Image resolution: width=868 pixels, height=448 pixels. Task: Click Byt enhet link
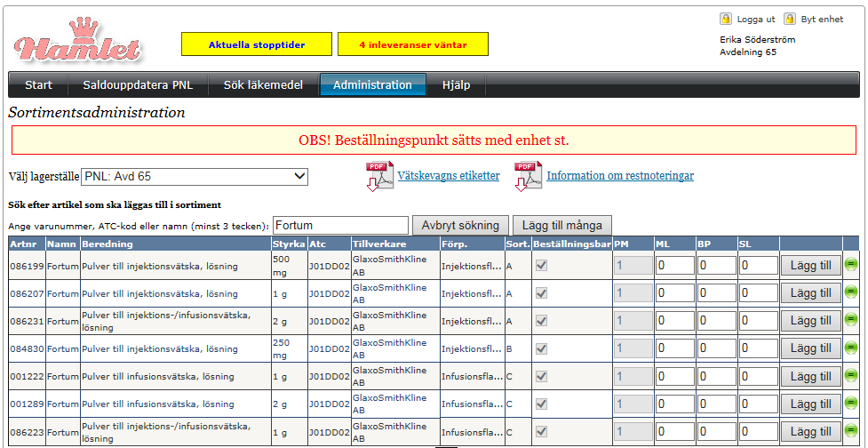tap(822, 19)
